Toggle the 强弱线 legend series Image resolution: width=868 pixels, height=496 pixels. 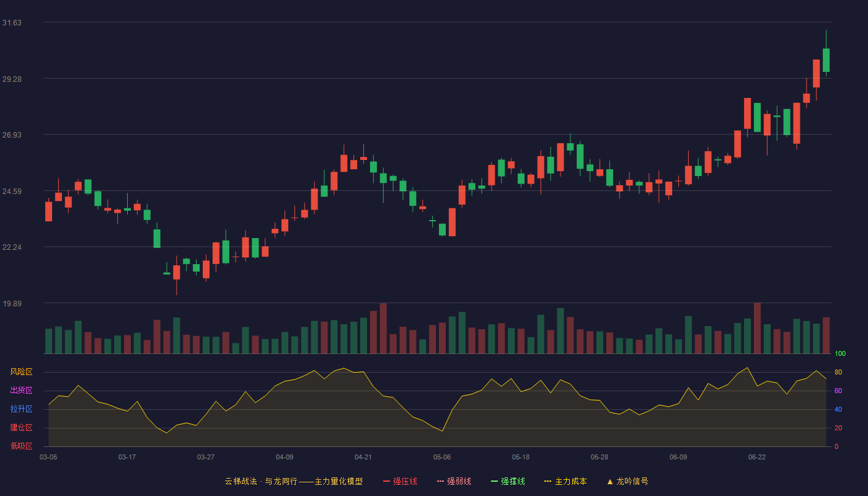click(454, 481)
